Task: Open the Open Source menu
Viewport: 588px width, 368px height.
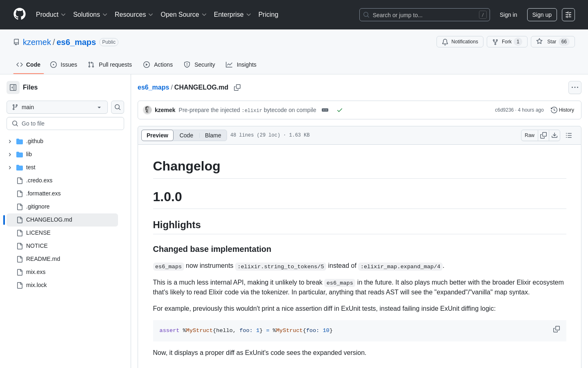Action: (184, 15)
